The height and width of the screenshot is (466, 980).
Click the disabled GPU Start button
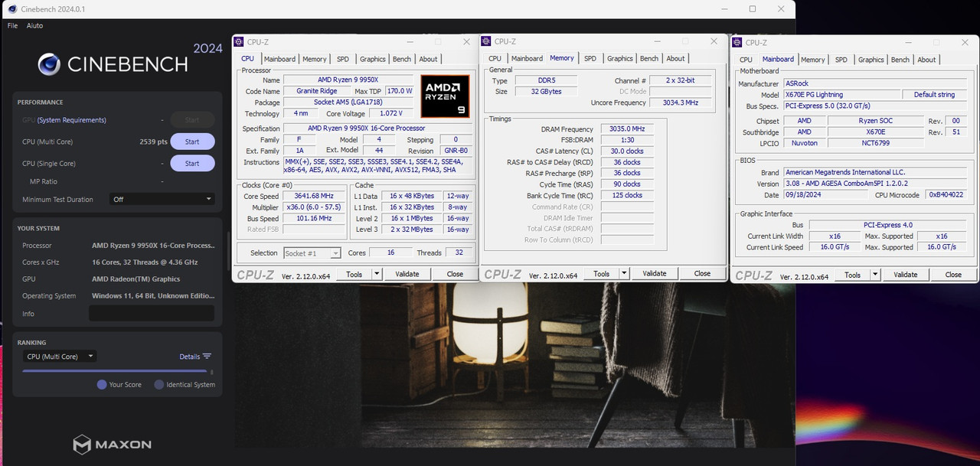192,120
